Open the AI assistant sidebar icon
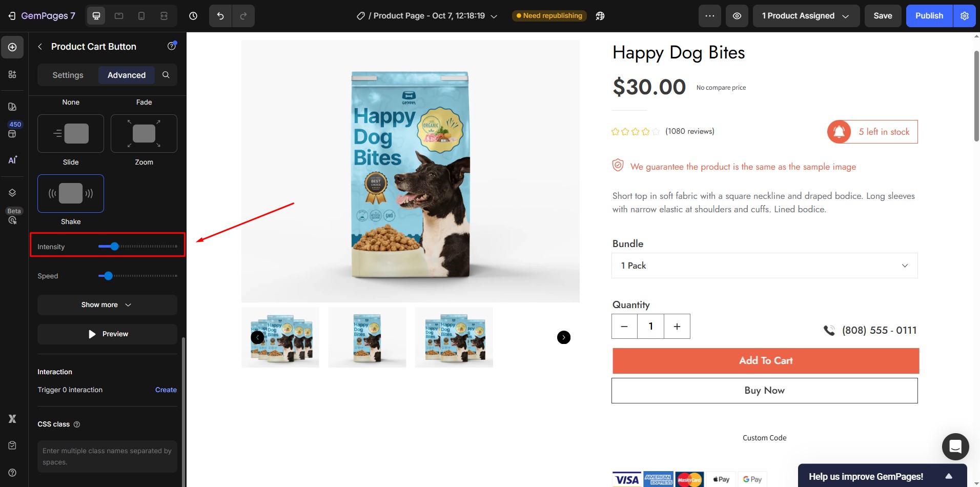This screenshot has width=980, height=487. pyautogui.click(x=12, y=160)
